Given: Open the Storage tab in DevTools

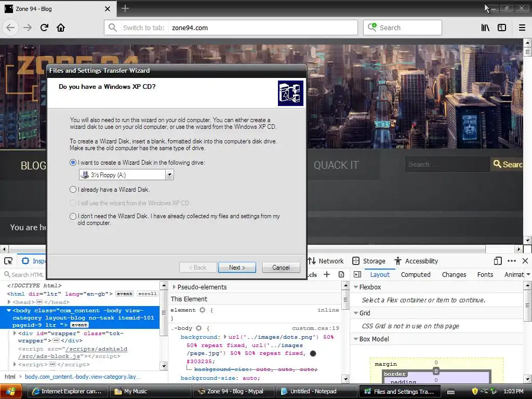Looking at the screenshot, I should pos(369,261).
